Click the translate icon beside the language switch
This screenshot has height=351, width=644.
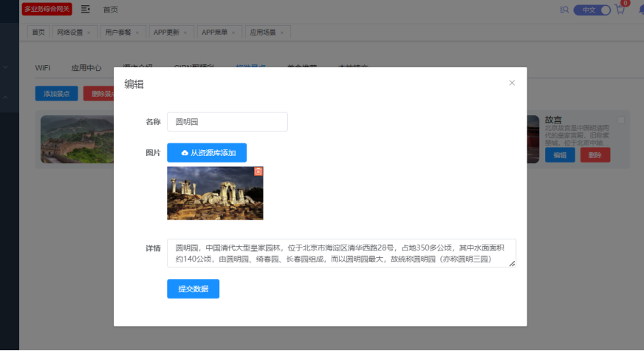564,10
